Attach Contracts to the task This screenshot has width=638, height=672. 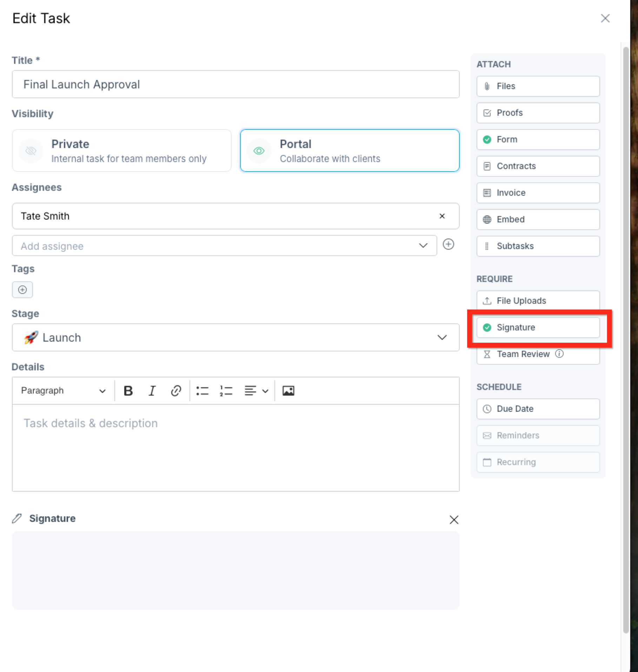[538, 166]
